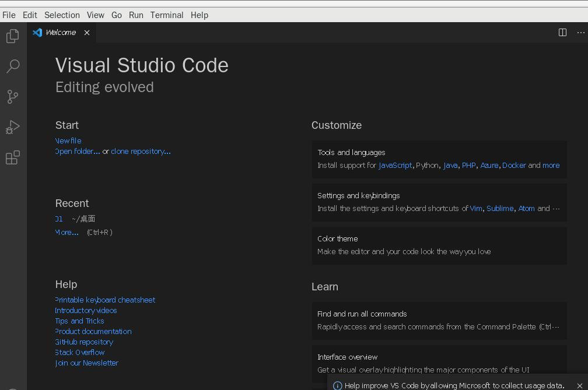Image resolution: width=588 pixels, height=390 pixels.
Task: Click the New file link
Action: point(68,140)
